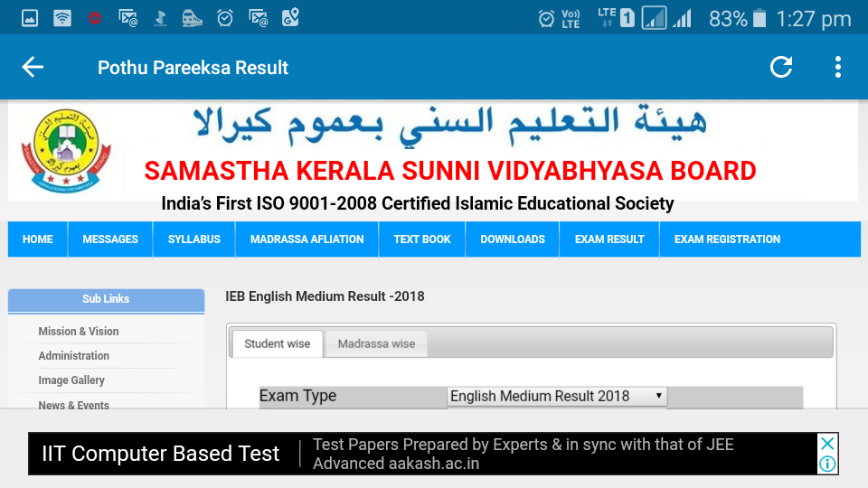This screenshot has height=488, width=868.
Task: Tap the Exam Type label
Action: (297, 396)
